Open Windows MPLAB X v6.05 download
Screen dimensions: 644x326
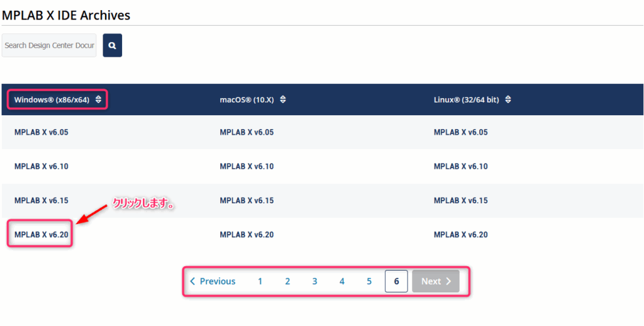click(41, 132)
